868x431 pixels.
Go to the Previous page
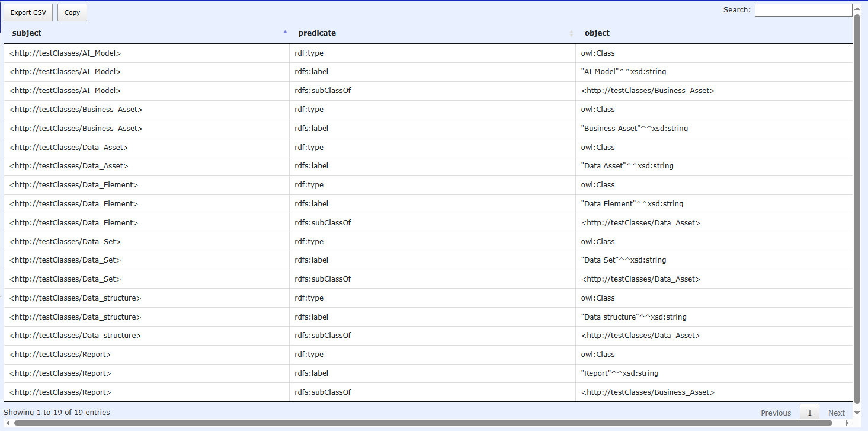(776, 413)
